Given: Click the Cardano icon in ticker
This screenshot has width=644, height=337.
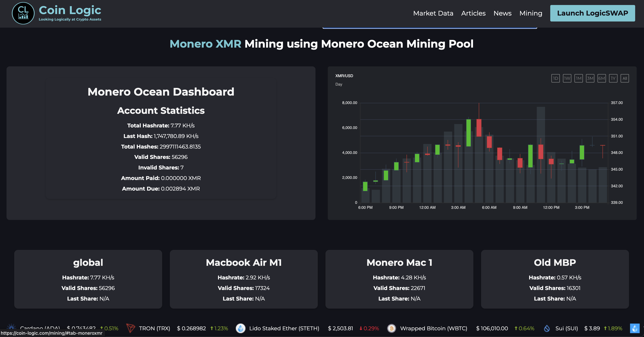Looking at the screenshot, I should click(12, 327).
